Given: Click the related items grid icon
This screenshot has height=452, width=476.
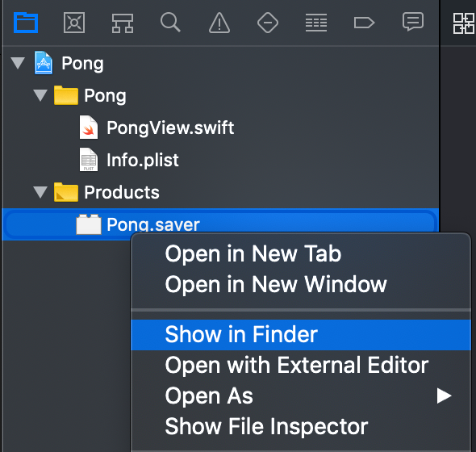Looking at the screenshot, I should coord(464,23).
